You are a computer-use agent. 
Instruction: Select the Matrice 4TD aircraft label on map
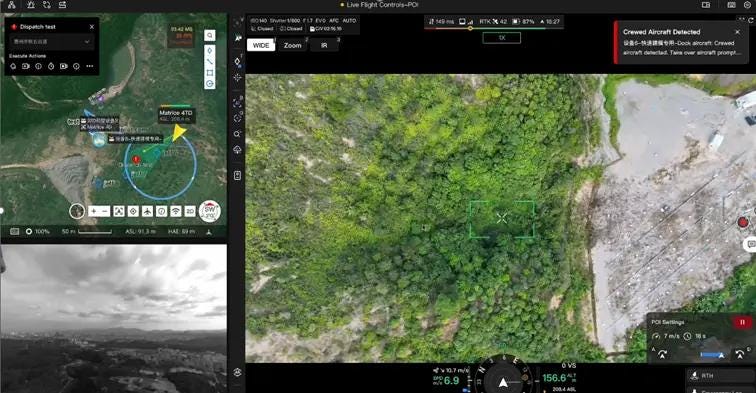coord(176,115)
